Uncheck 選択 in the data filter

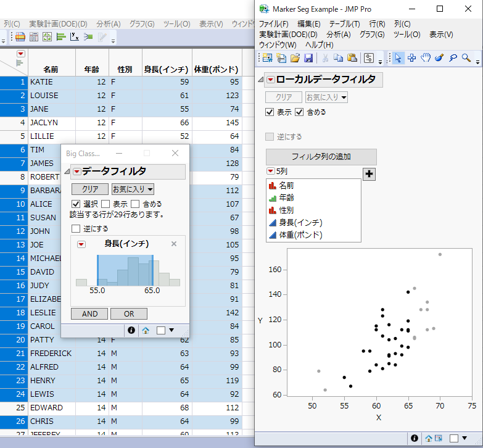[76, 204]
